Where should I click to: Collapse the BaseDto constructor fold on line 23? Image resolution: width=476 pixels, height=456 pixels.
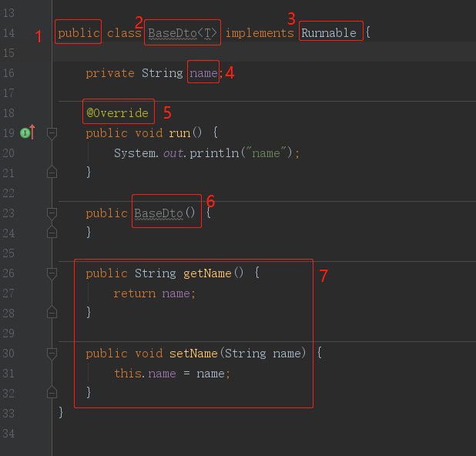[52, 213]
